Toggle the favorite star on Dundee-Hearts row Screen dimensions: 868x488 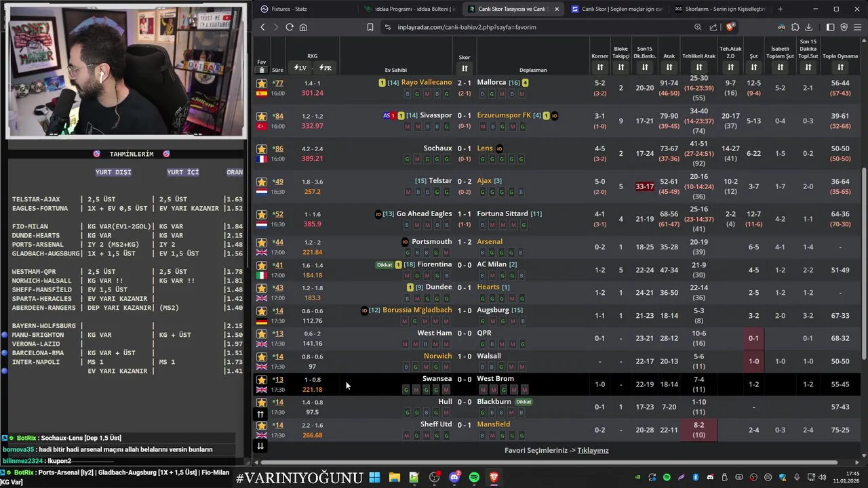click(x=262, y=288)
